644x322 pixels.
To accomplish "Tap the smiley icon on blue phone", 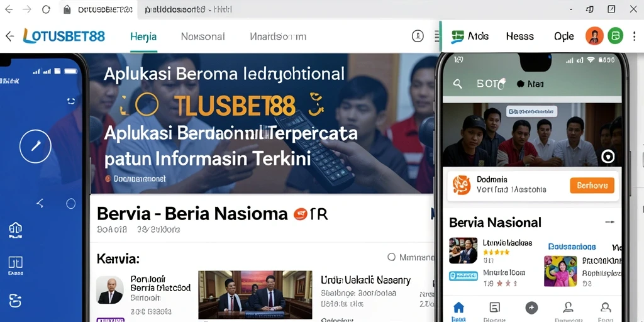I will pos(71,101).
